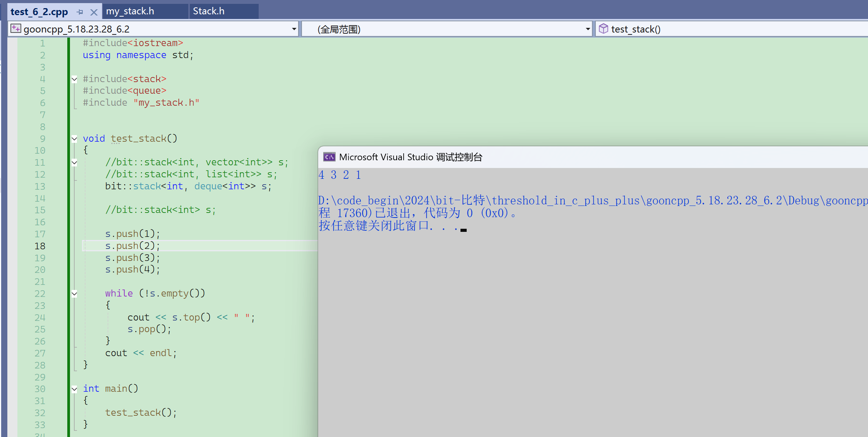This screenshot has width=868, height=437.
Task: Collapse the comment block at line 11
Action: [74, 163]
